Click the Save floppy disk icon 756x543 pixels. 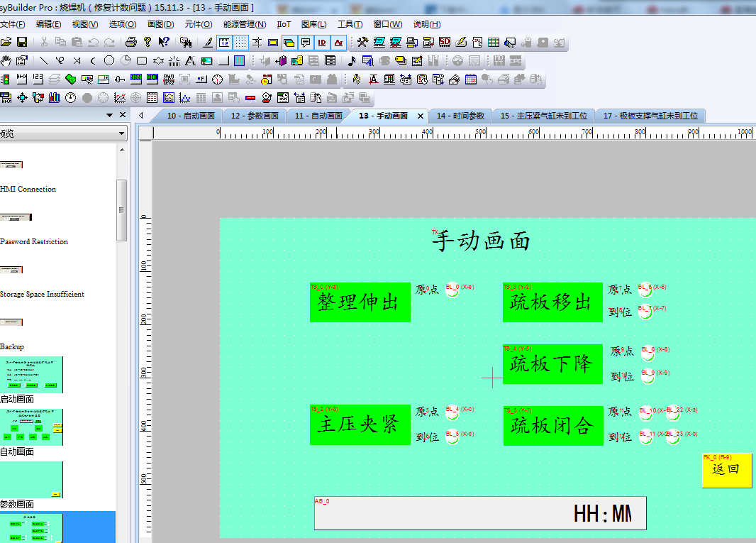pyautogui.click(x=22, y=43)
